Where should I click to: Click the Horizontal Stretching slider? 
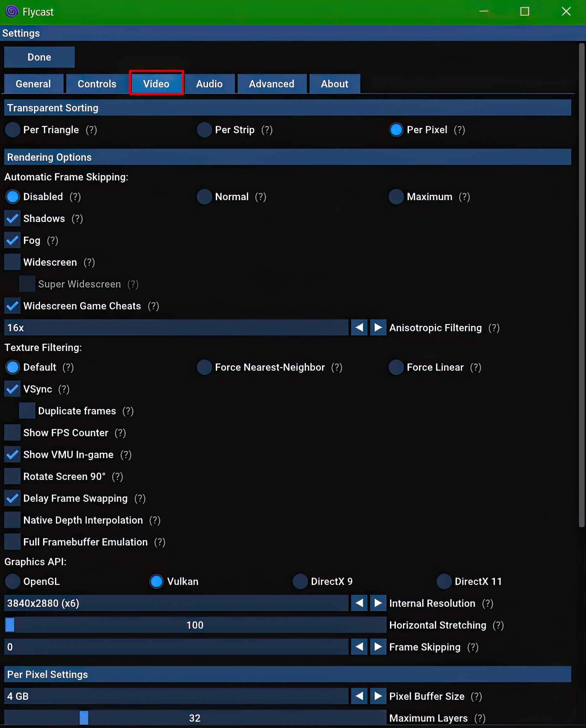click(x=195, y=625)
